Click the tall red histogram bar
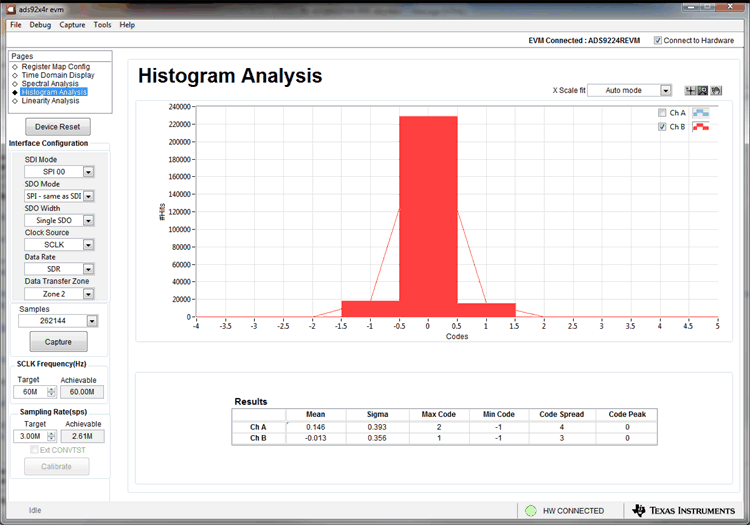Viewport: 751px width, 526px height. point(428,217)
